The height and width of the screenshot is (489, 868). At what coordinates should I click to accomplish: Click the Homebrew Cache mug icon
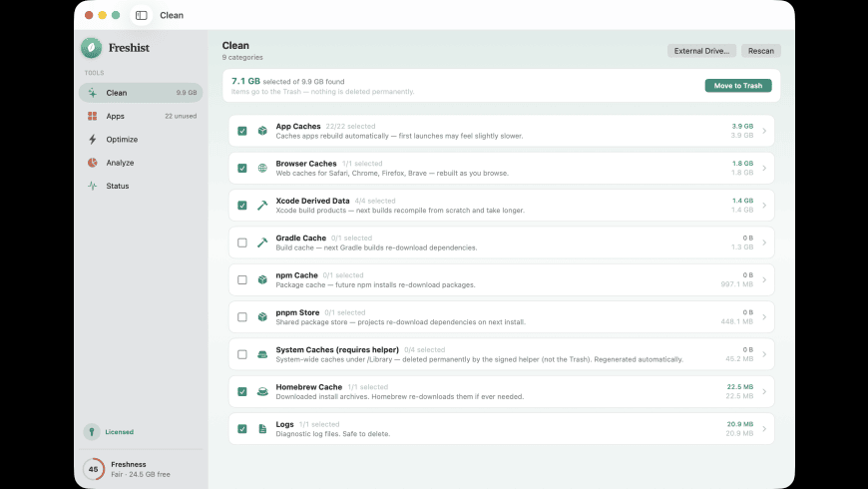coord(262,391)
